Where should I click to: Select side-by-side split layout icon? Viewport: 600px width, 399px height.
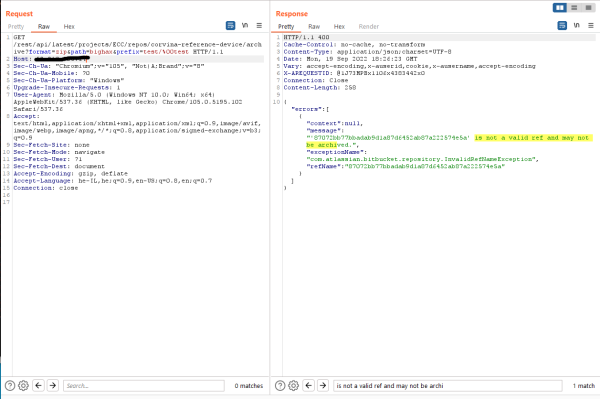559,8
